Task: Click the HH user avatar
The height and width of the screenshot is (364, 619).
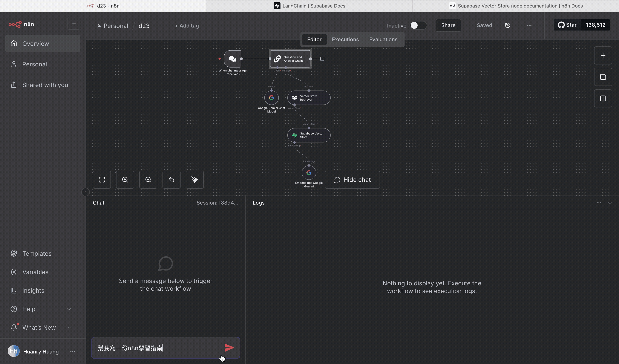Action: [x=14, y=351]
